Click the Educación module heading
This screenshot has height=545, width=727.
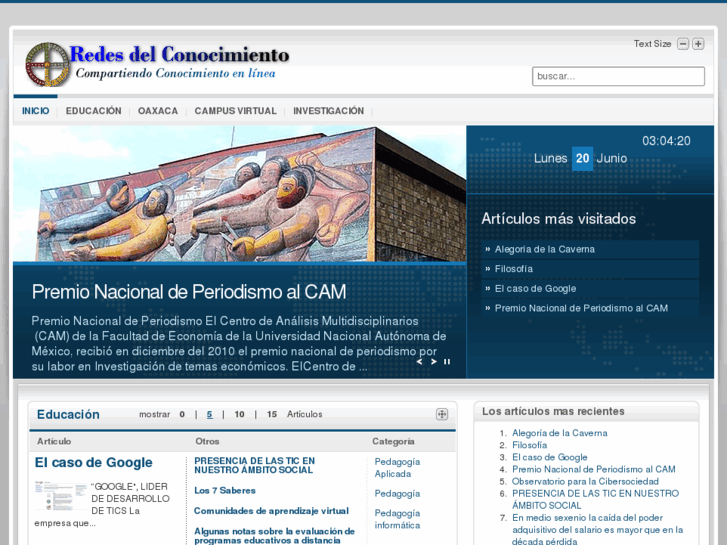68,414
